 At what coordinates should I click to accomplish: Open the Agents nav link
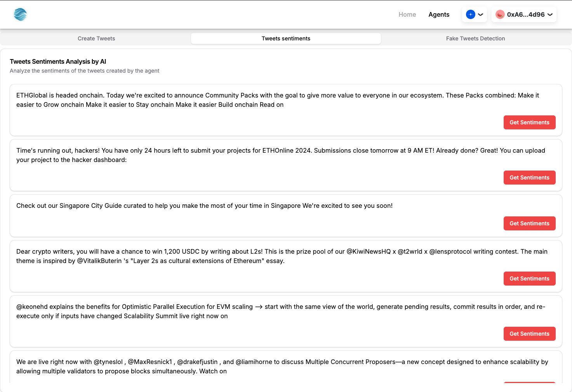(439, 14)
